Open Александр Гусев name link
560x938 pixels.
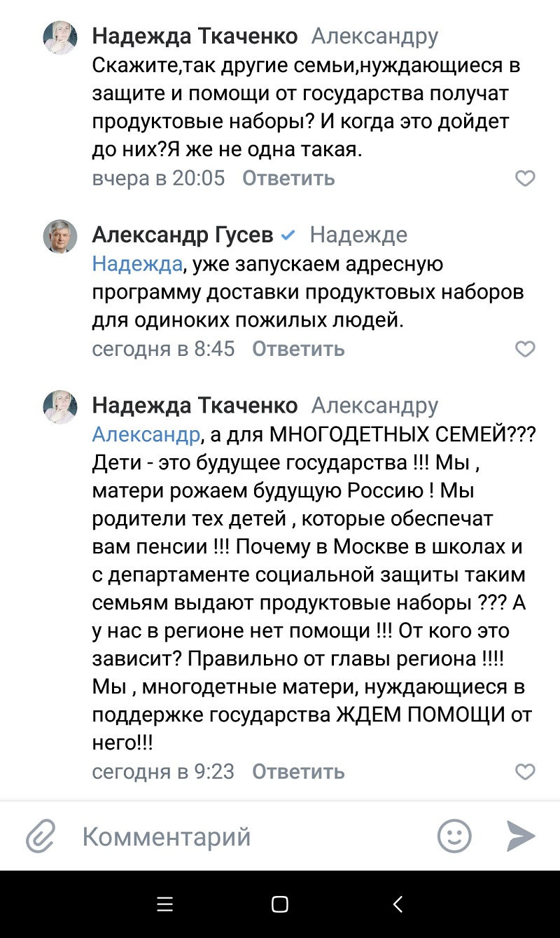click(183, 235)
